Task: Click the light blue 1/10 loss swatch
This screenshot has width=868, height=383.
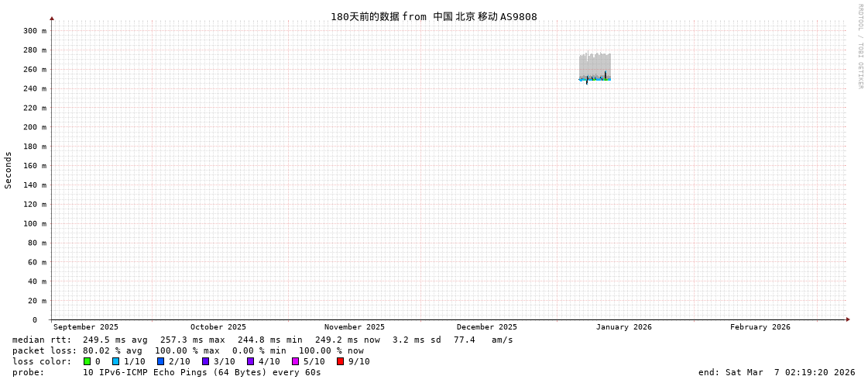Action: click(x=115, y=361)
